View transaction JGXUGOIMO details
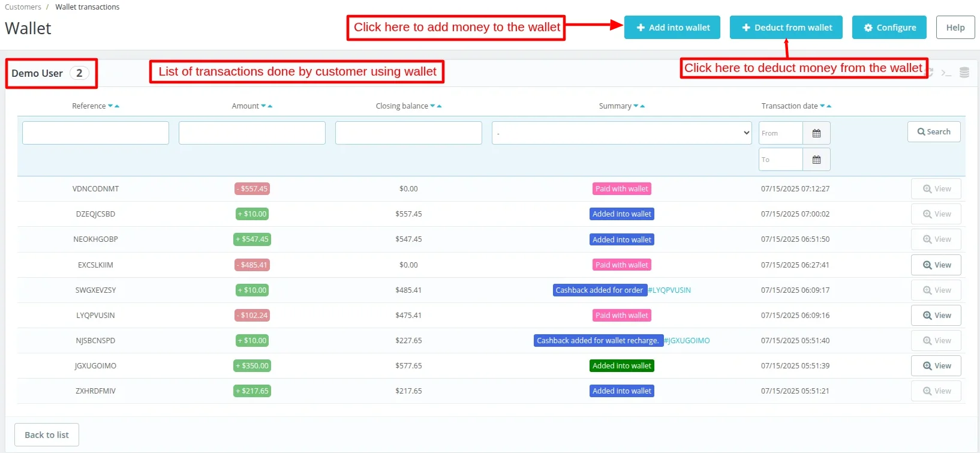This screenshot has width=980, height=453. coord(936,366)
